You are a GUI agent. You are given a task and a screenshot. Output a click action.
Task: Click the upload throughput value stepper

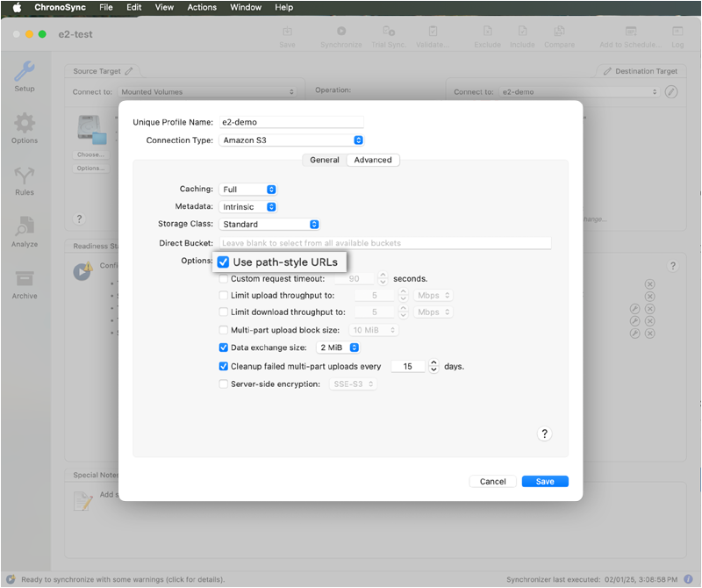pos(403,295)
